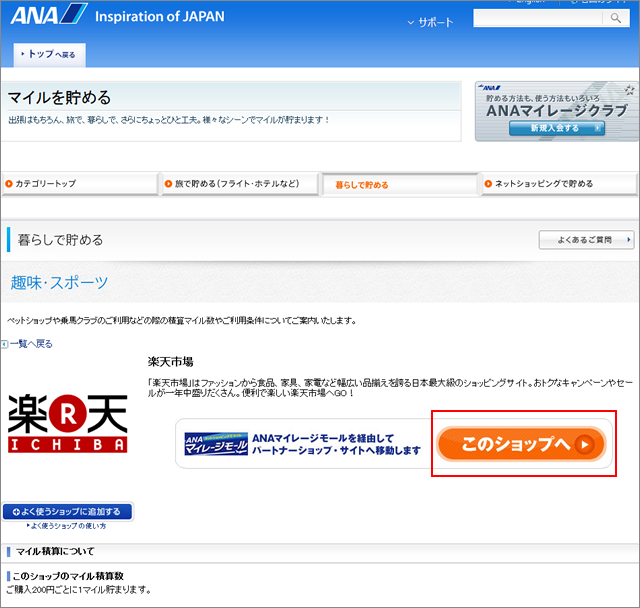Click the 一覧へ戻る link
Viewport: 640px width, 608px height.
pos(31,344)
